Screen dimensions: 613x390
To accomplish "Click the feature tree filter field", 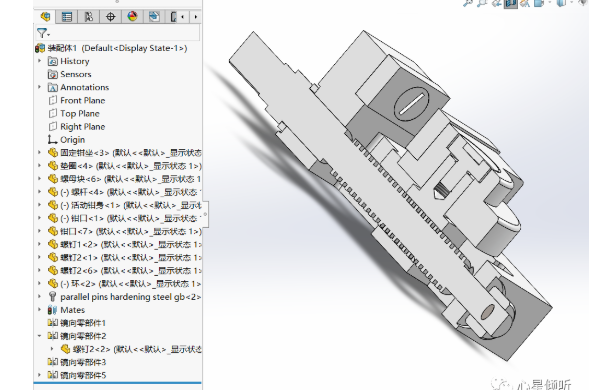I will (x=117, y=33).
